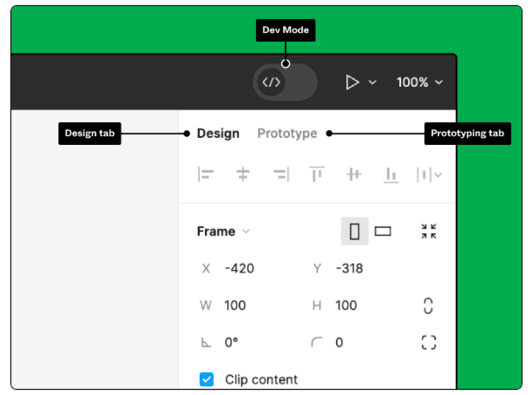Click align horizontal centers icon
The image size is (532, 395).
coord(244,174)
